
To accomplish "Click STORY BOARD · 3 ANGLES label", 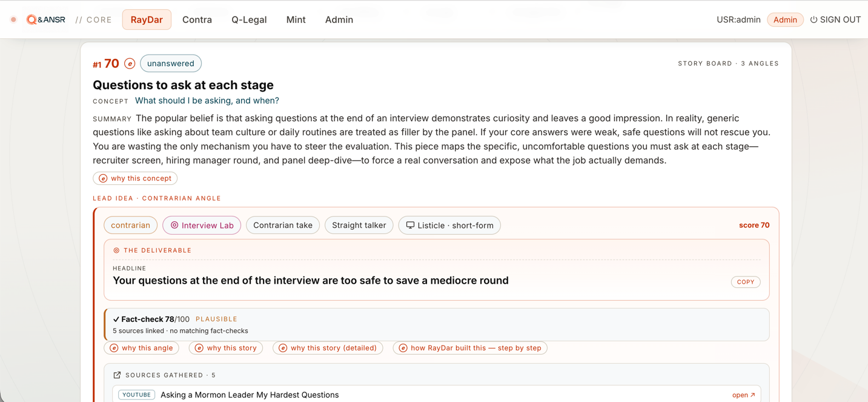I will 728,64.
